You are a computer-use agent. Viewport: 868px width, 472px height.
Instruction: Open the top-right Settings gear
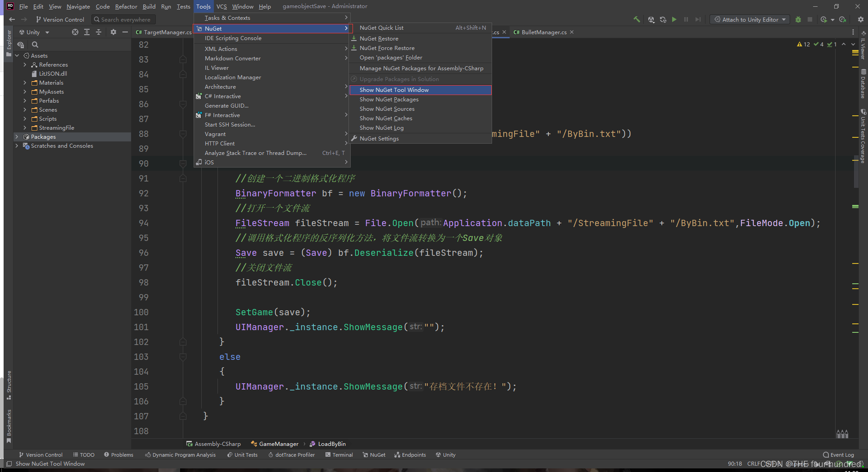[x=860, y=19]
